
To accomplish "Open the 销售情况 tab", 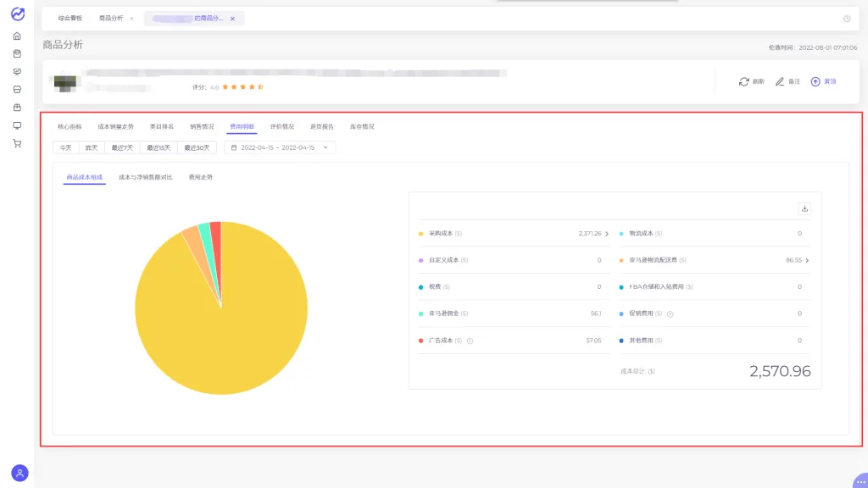I will [x=202, y=127].
